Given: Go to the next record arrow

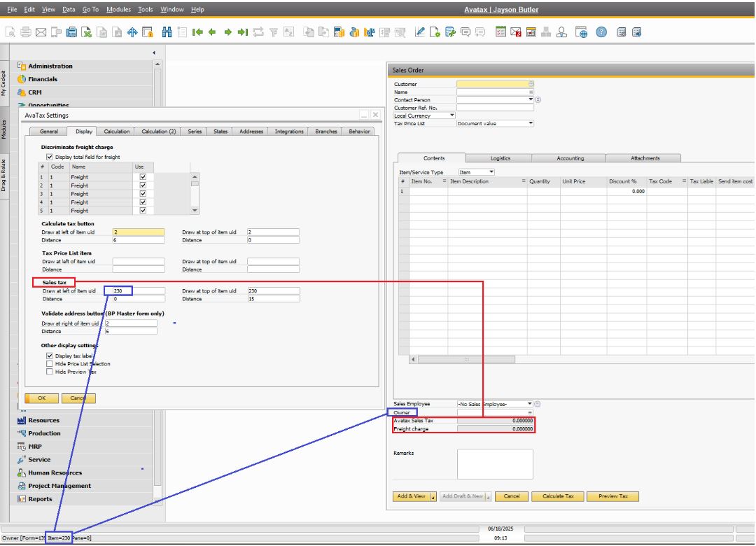Looking at the screenshot, I should click(227, 32).
